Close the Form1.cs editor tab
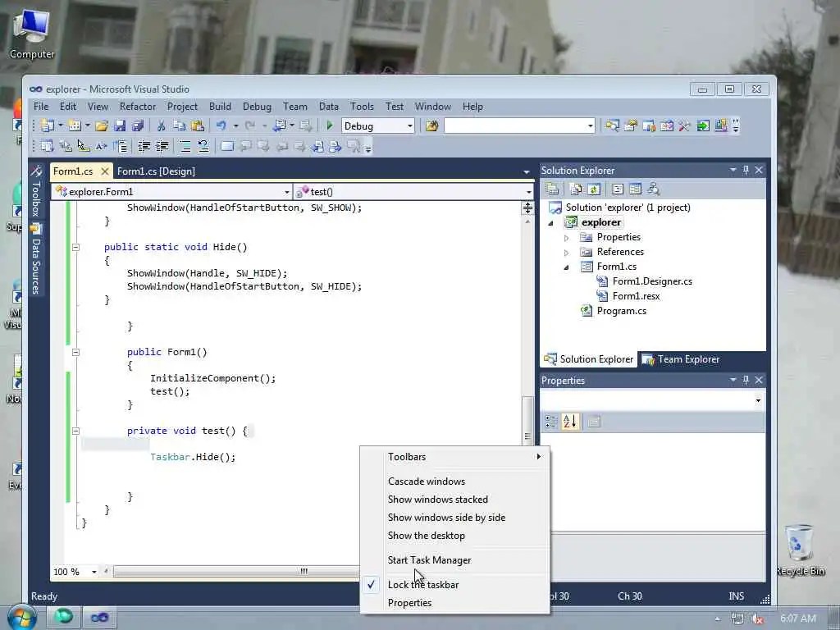Viewport: 840px width, 630px height. [105, 171]
